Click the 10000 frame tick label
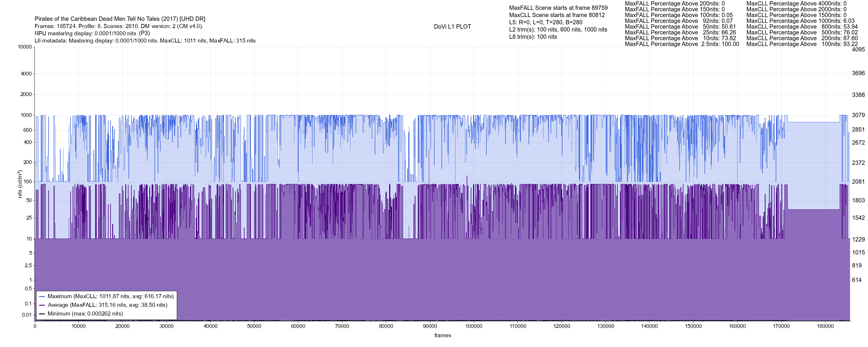The height and width of the screenshot is (347, 868). coord(78,326)
